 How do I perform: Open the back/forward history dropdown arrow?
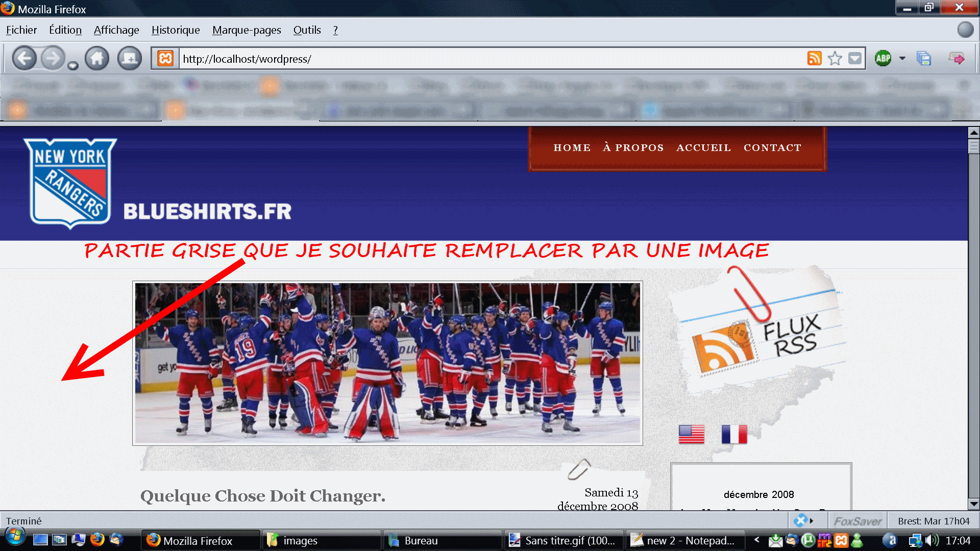pyautogui.click(x=73, y=66)
